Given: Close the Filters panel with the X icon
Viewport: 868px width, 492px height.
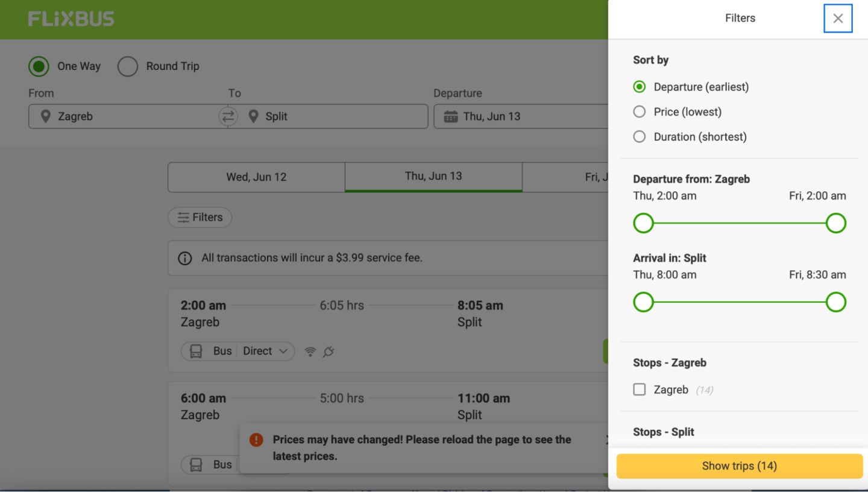Looking at the screenshot, I should tap(837, 18).
